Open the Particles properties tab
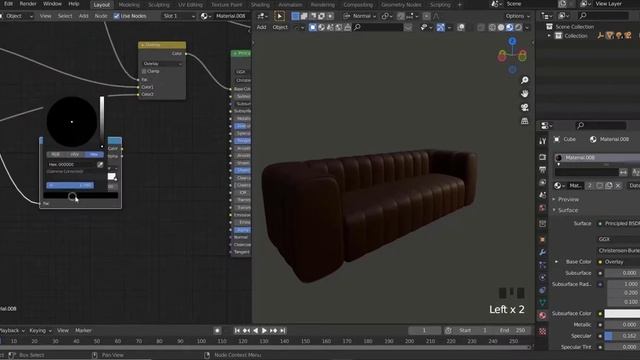The width and height of the screenshot is (640, 360). (542, 265)
